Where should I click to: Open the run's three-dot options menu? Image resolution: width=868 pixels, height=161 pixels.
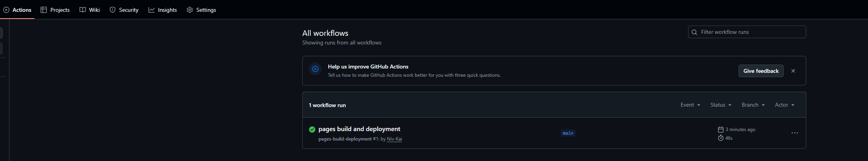pyautogui.click(x=795, y=133)
